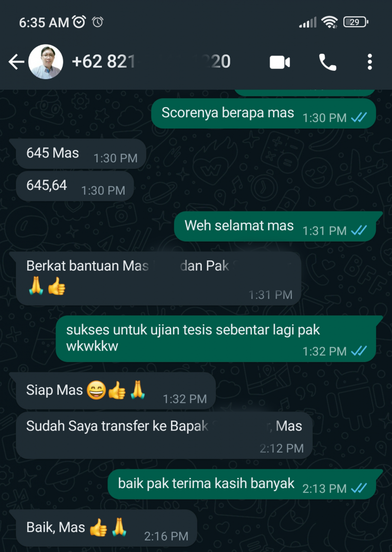
Task: Tap the "Sudah Saya transfer ke Bapak" message
Action: (x=165, y=435)
